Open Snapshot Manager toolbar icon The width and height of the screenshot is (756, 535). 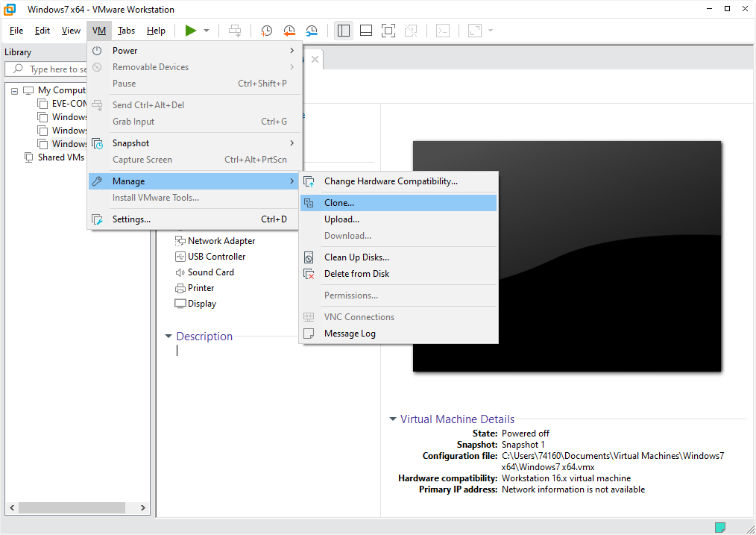[x=312, y=31]
